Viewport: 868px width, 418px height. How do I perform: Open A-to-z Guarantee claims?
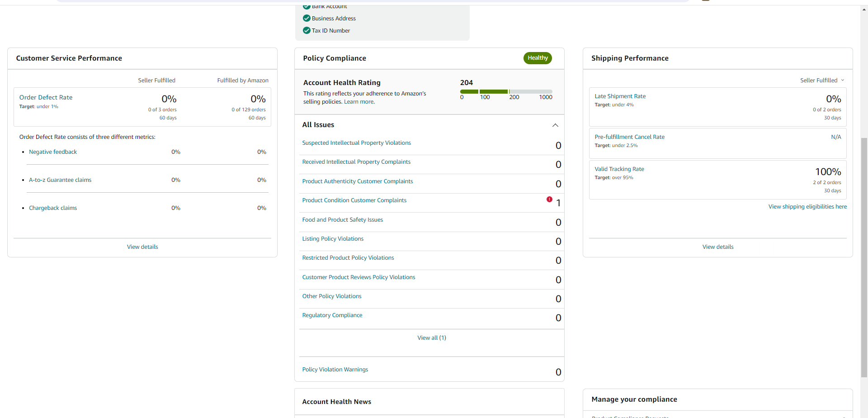coord(60,180)
